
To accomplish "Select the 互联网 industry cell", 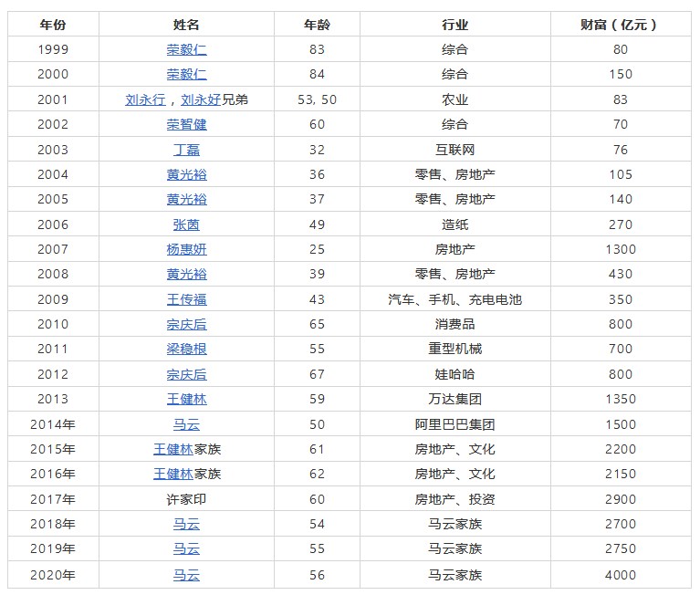I will 454,150.
